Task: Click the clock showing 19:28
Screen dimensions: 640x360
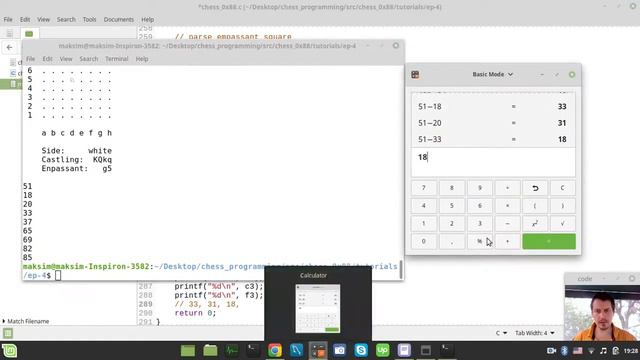Action: click(631, 351)
